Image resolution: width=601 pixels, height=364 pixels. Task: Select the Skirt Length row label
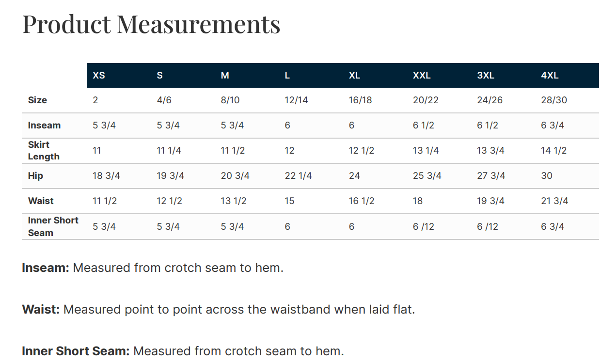point(44,151)
